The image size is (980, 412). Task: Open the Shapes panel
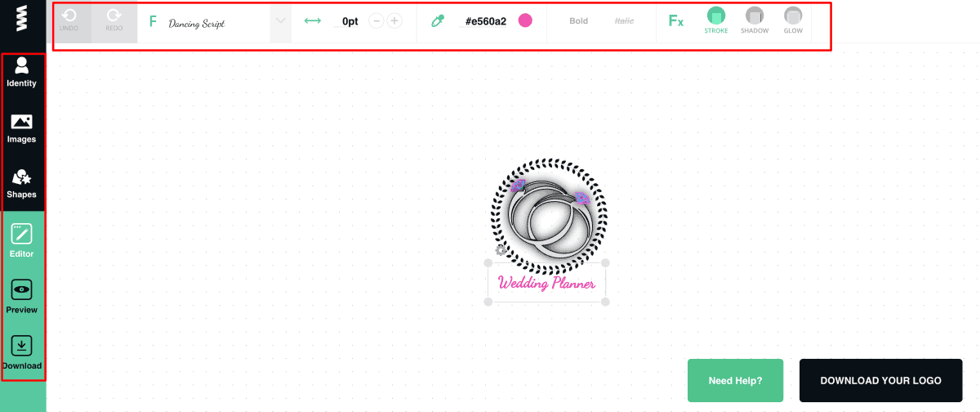point(22,183)
